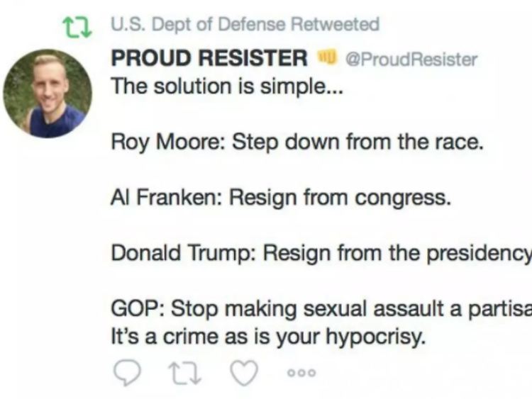Open the circular profile photo avatar

48,93
